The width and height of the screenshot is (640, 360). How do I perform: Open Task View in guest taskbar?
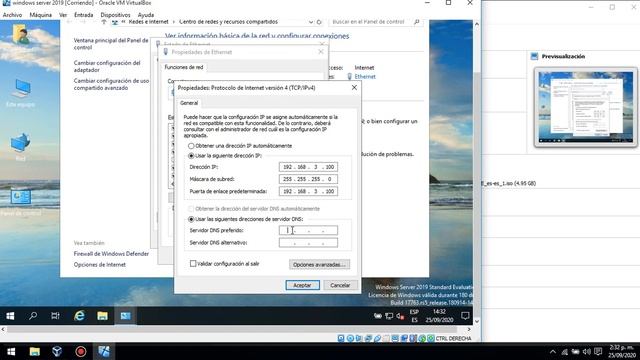(x=55, y=316)
